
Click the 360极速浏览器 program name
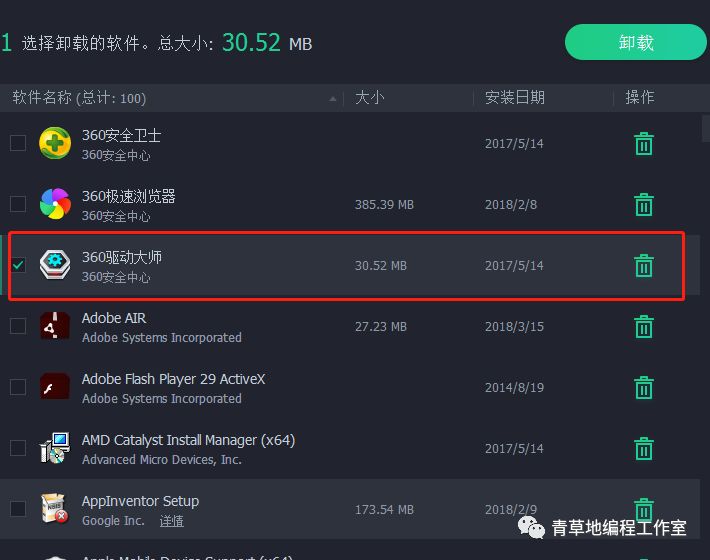[129, 196]
